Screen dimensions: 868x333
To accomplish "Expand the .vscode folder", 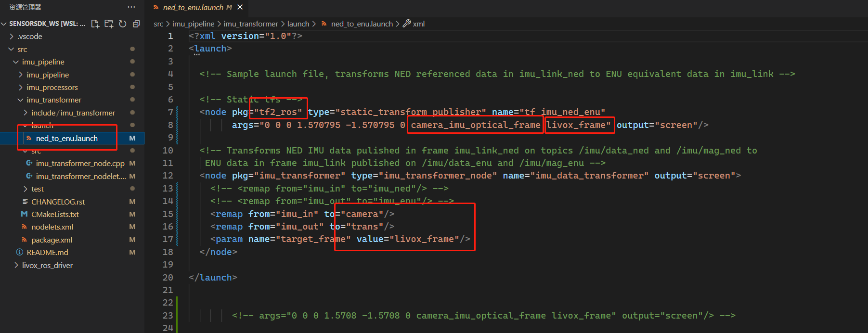I will tap(12, 36).
